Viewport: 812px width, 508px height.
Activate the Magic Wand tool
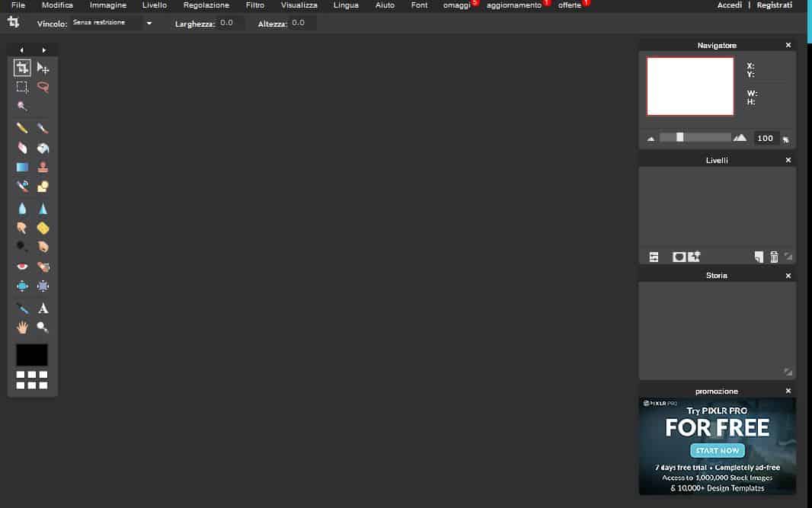(22, 106)
